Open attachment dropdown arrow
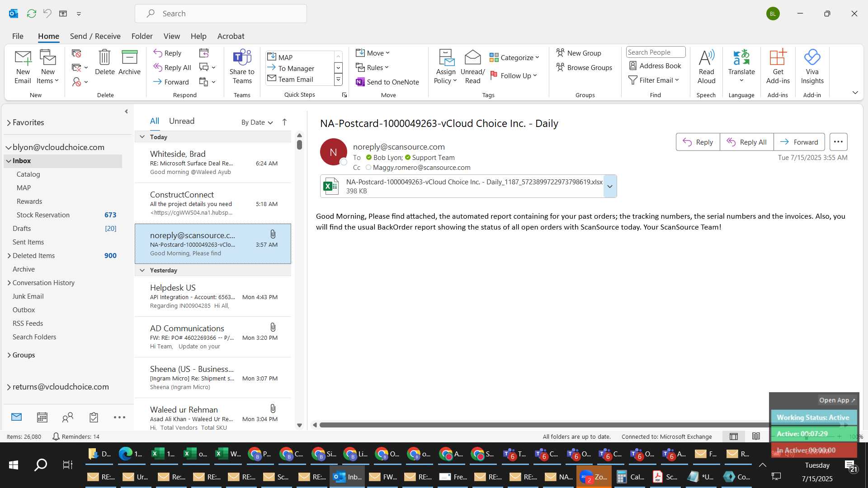Screen dimensions: 868x488 610,186
